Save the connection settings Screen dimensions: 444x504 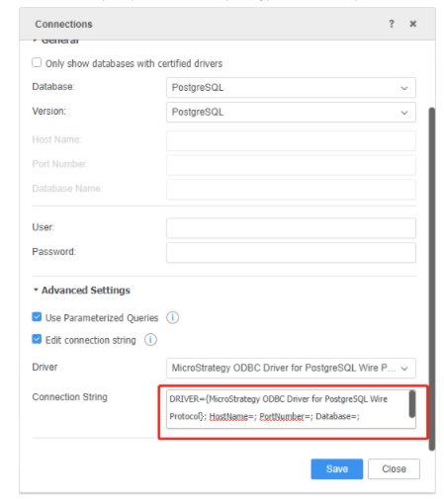tap(337, 468)
